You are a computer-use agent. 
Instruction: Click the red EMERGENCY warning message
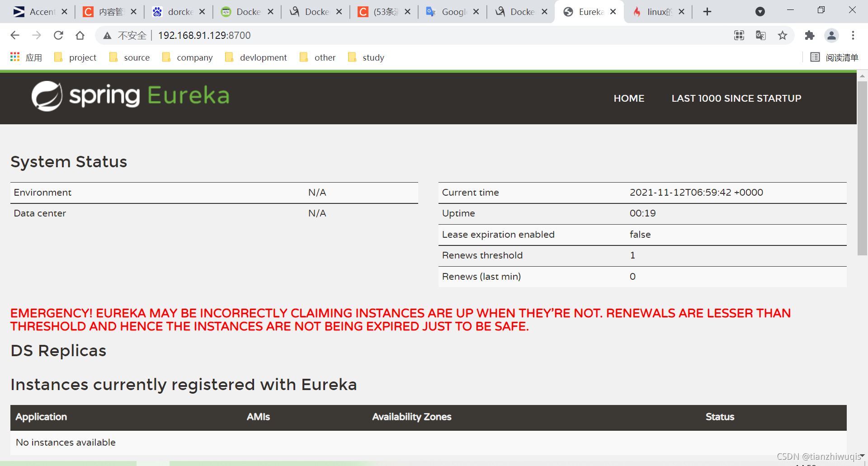(x=400, y=320)
